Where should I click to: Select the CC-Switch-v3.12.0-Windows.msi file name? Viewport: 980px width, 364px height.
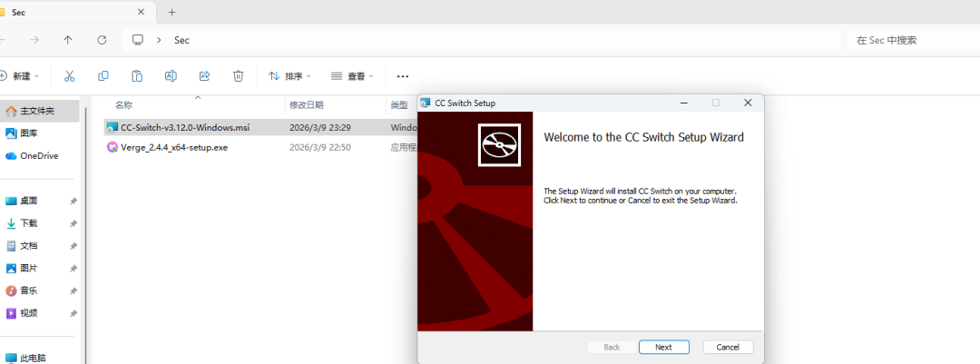coord(185,128)
